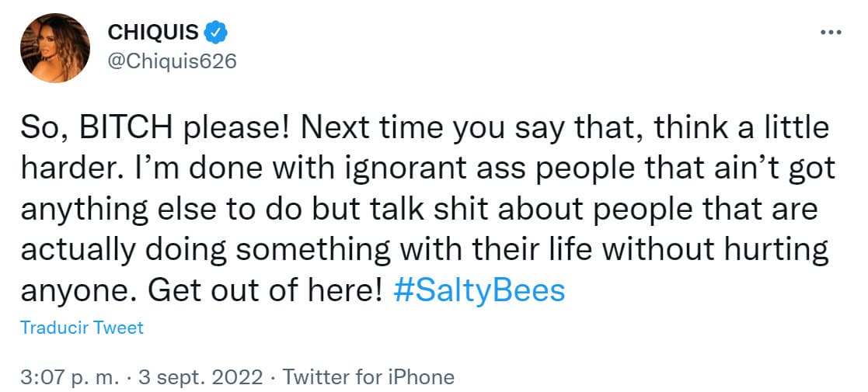Click the 3:07 p. m. timestamp

(x=68, y=378)
